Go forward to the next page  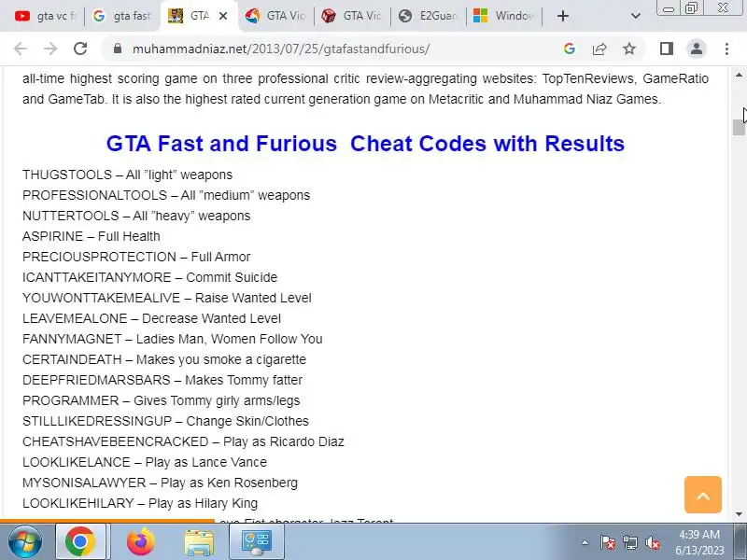pyautogui.click(x=50, y=49)
